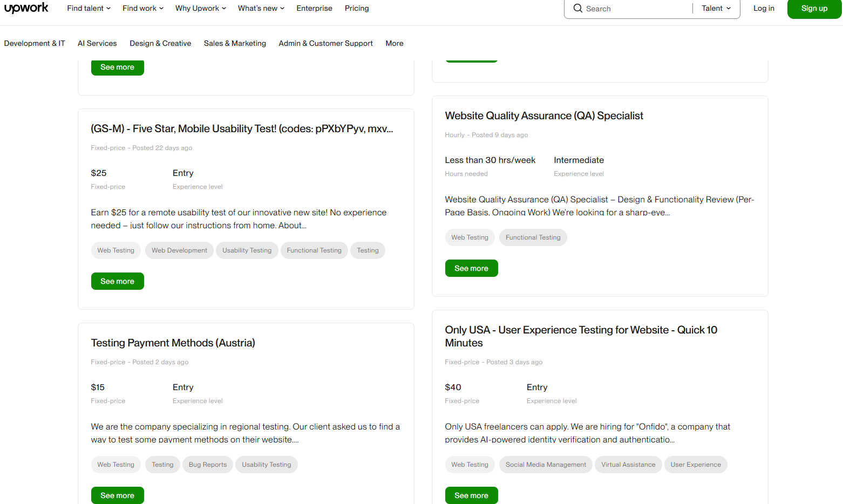Click the search magnifier icon
The height and width of the screenshot is (504, 843).
click(x=577, y=9)
